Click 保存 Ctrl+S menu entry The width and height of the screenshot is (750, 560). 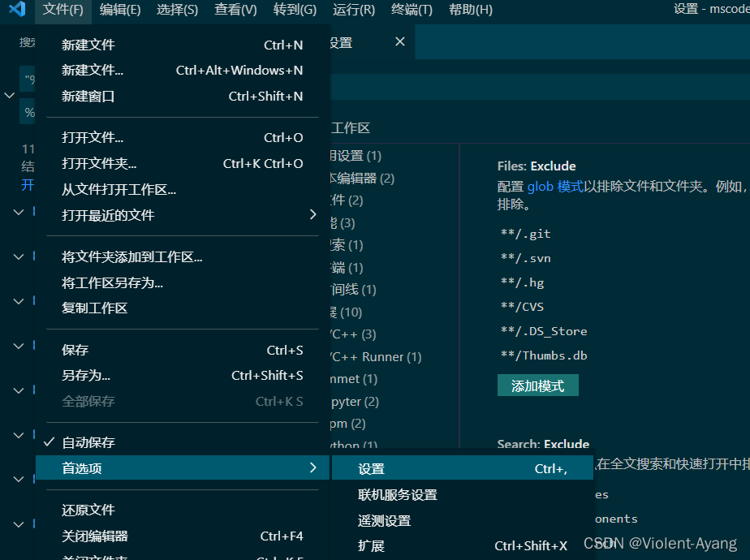(183, 350)
